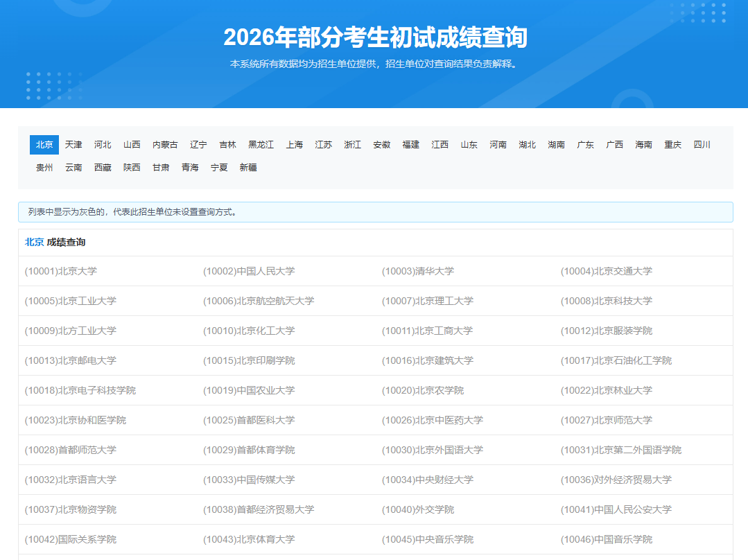Click the (10019)中国农业大学 link
The width and height of the screenshot is (748, 560).
(x=249, y=390)
